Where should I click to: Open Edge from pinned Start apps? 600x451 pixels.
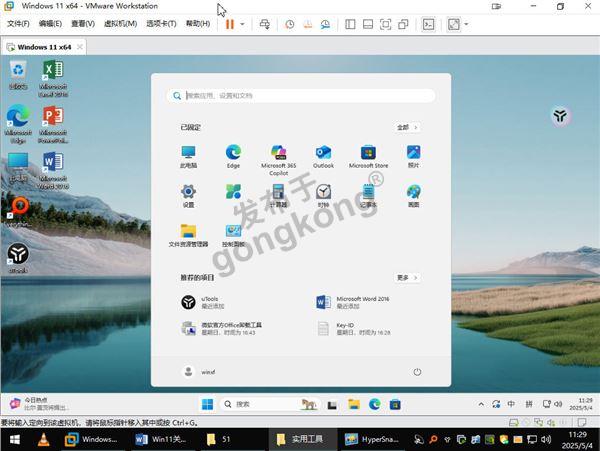[233, 157]
